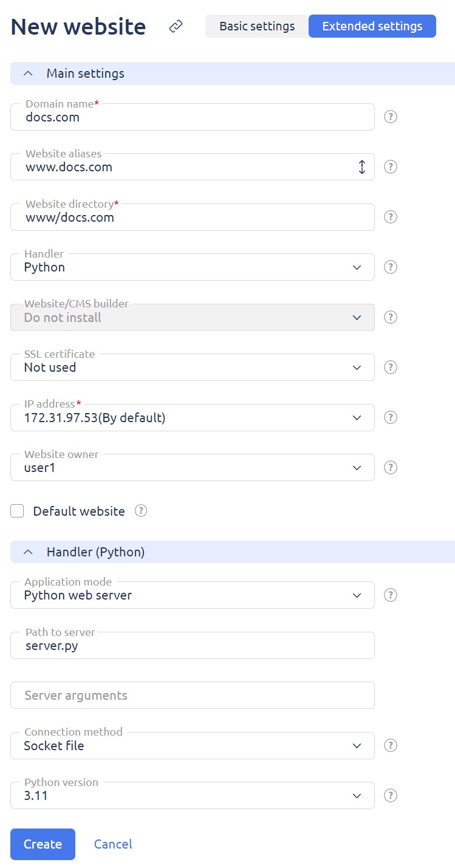Click help icon beside Default website
455x868 pixels.
141,511
